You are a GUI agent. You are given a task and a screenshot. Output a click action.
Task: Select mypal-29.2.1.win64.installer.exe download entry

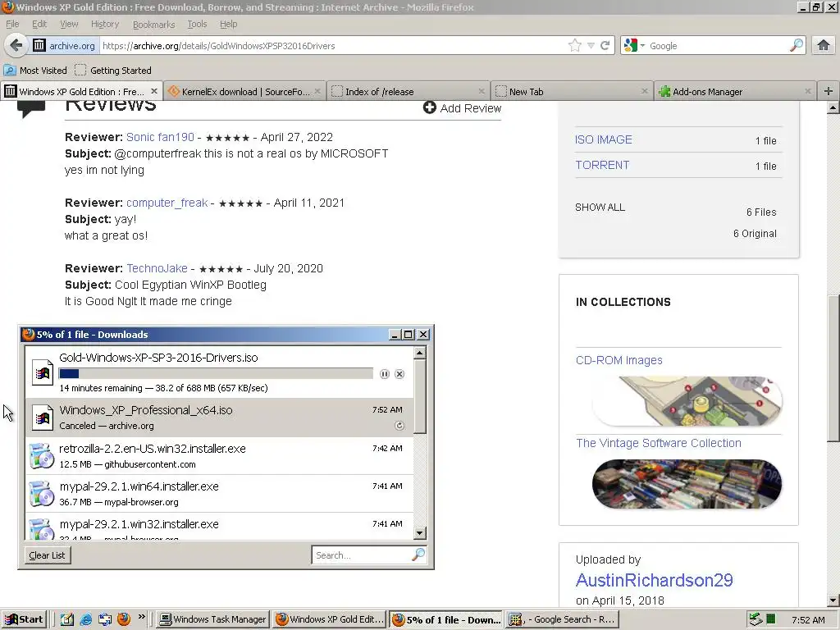(x=219, y=494)
